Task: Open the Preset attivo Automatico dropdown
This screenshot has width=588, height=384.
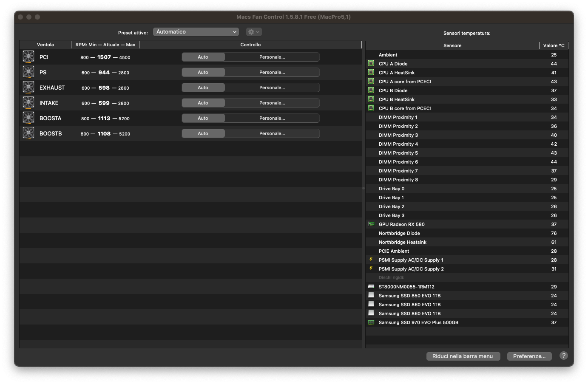Action: [x=196, y=32]
